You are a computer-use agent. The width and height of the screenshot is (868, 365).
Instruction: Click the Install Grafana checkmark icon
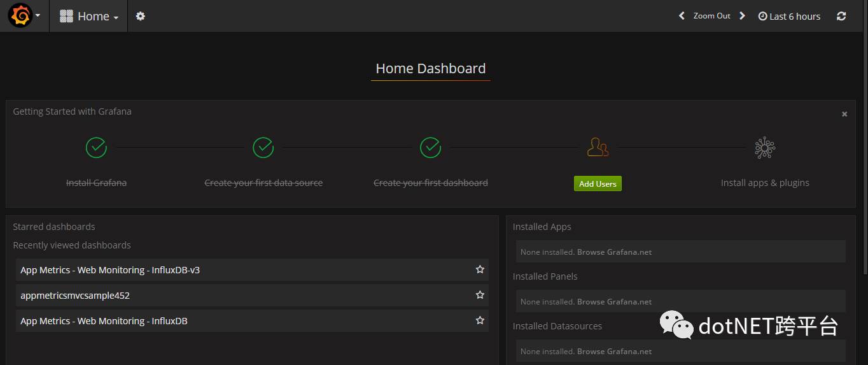coord(96,148)
